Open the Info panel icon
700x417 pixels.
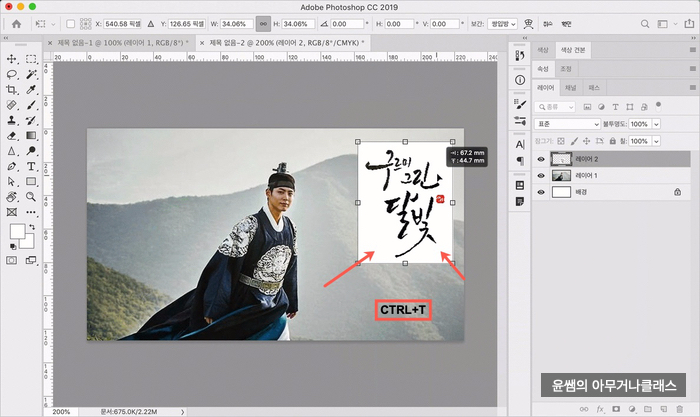pyautogui.click(x=520, y=80)
